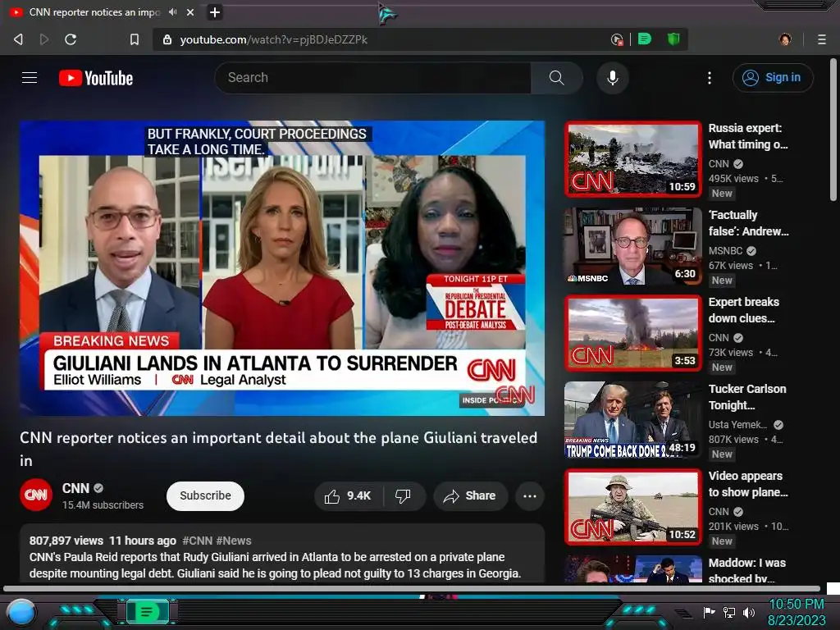
Task: Like the video (9.4K thumbs up)
Action: click(x=348, y=496)
